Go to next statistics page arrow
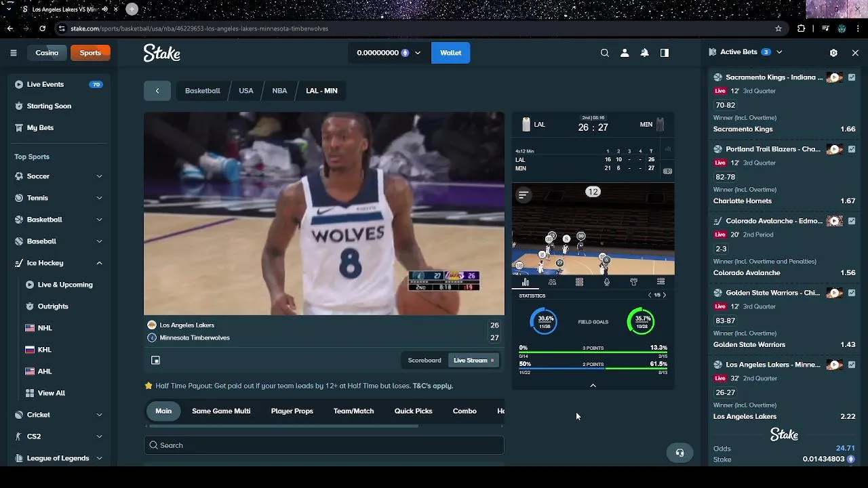Viewport: 868px width, 488px height. tap(665, 296)
